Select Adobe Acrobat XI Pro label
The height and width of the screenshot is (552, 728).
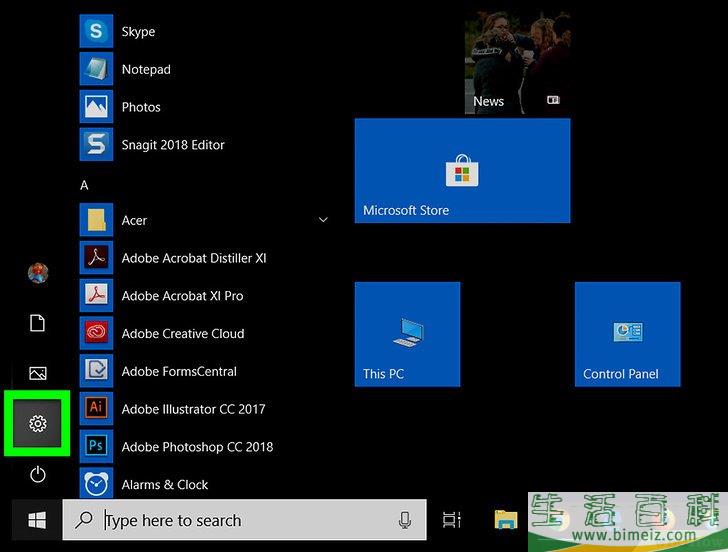pos(182,296)
